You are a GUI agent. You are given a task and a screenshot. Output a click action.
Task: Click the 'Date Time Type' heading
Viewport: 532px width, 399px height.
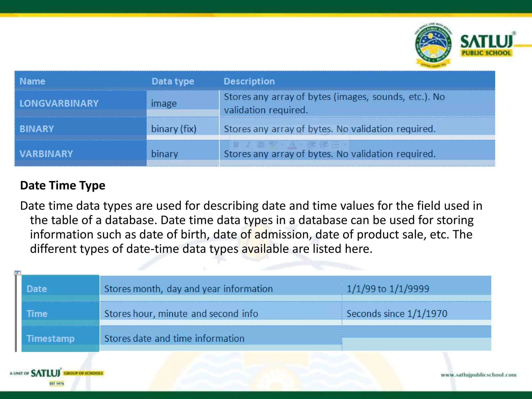pyautogui.click(x=63, y=185)
